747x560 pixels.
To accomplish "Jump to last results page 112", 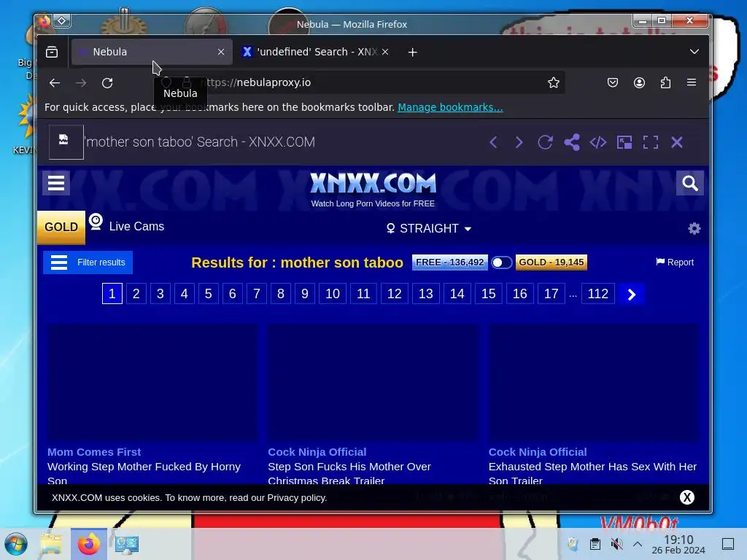I will point(598,294).
